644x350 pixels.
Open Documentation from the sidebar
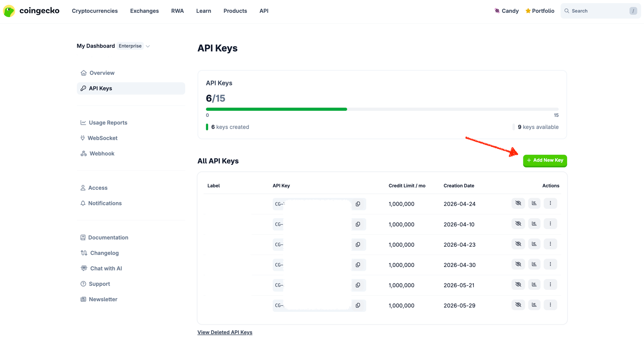click(x=104, y=237)
